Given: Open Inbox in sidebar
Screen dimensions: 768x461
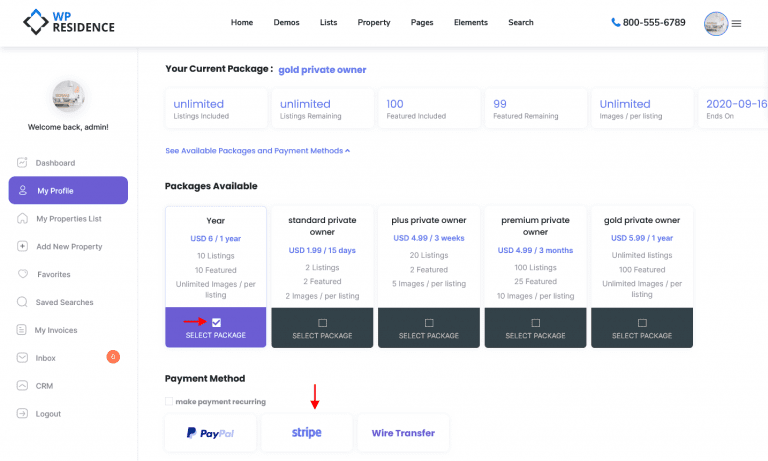Looking at the screenshot, I should [x=46, y=358].
